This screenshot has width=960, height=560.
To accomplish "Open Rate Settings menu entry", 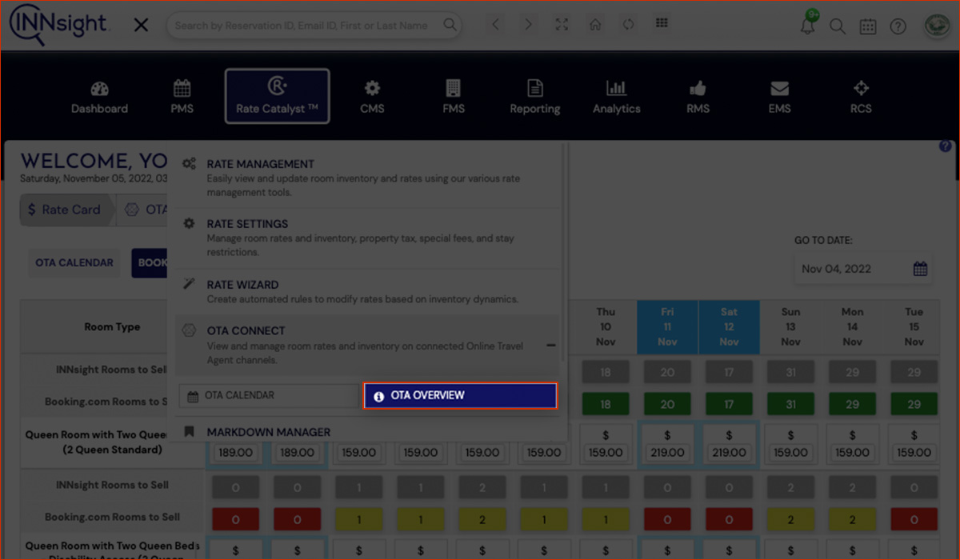I will click(368, 238).
